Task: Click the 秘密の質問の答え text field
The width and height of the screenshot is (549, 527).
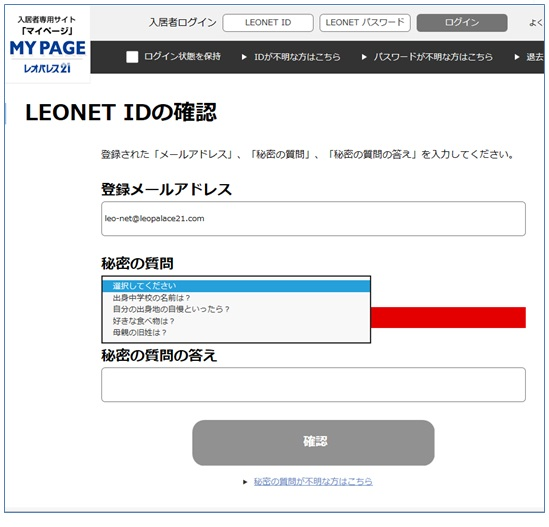Action: (x=313, y=384)
